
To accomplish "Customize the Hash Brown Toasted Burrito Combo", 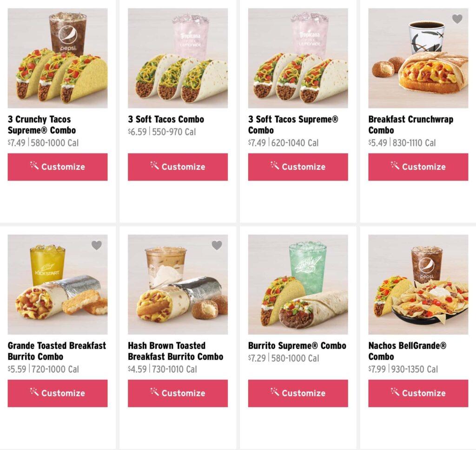I will pyautogui.click(x=178, y=393).
